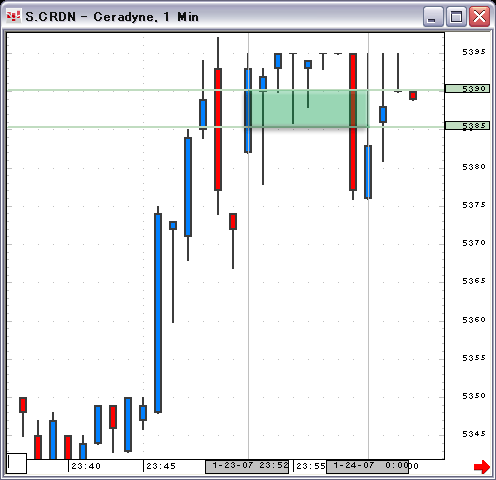This screenshot has width=496, height=480.
Task: Click the 5350 price axis value
Action: click(474, 396)
